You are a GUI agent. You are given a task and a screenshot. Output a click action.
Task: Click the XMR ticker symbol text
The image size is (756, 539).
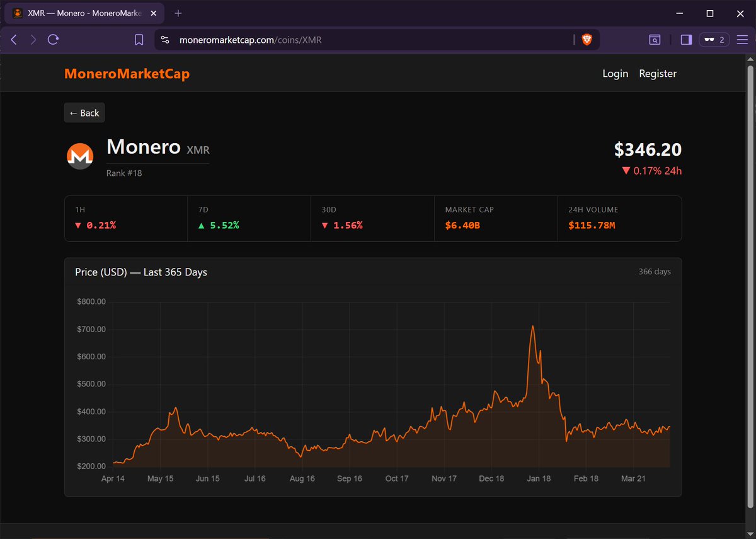pos(198,150)
